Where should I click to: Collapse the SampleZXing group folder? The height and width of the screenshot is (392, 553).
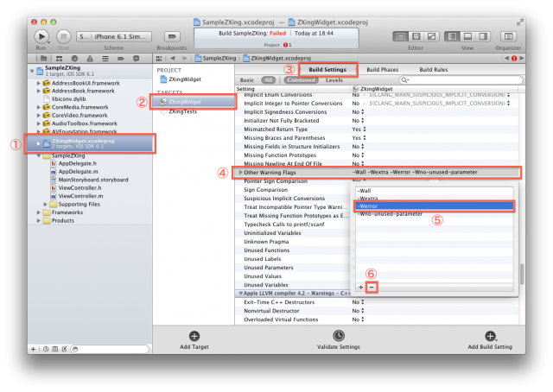click(x=38, y=155)
